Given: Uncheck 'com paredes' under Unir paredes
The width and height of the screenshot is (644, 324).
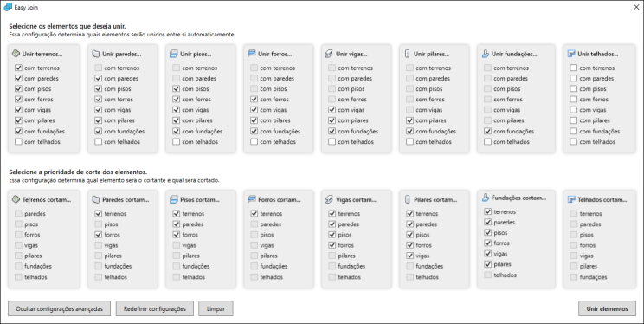Looking at the screenshot, I should click(98, 78).
